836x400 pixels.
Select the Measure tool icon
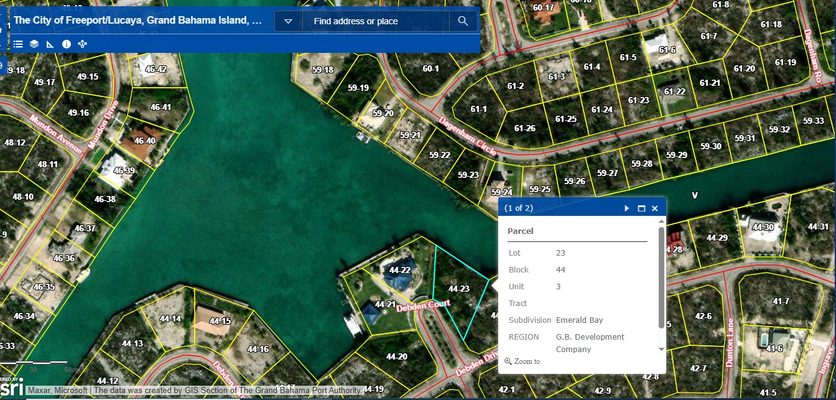(49, 44)
